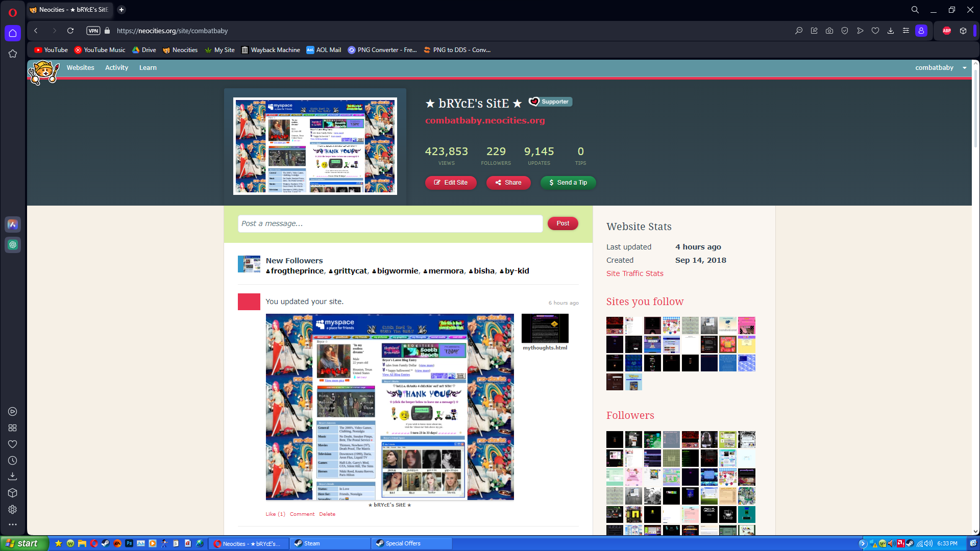
Task: Open sidebar history clock icon
Action: pos(13,461)
